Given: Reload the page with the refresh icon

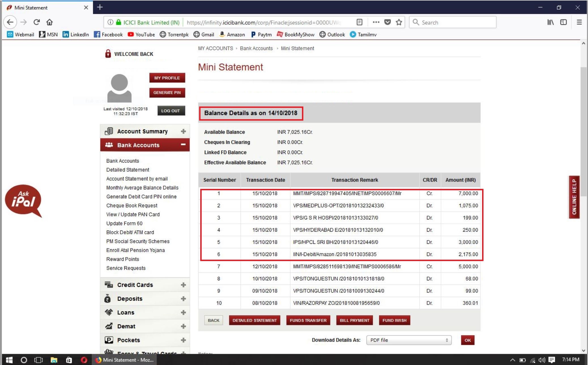Looking at the screenshot, I should point(37,22).
